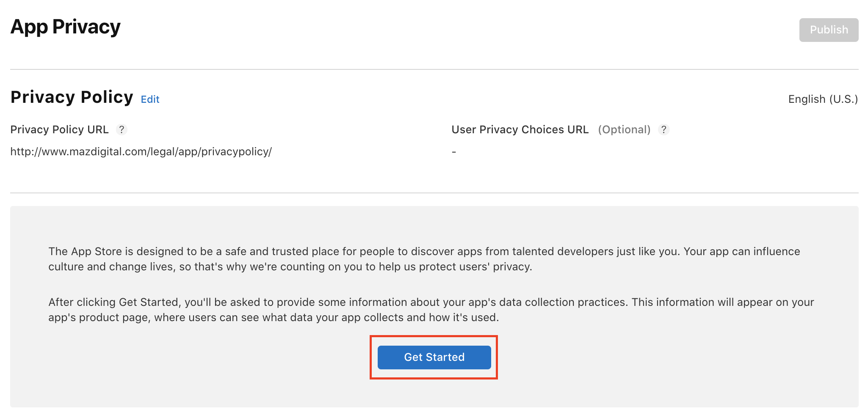Open the Privacy Policy Edit link

point(150,99)
